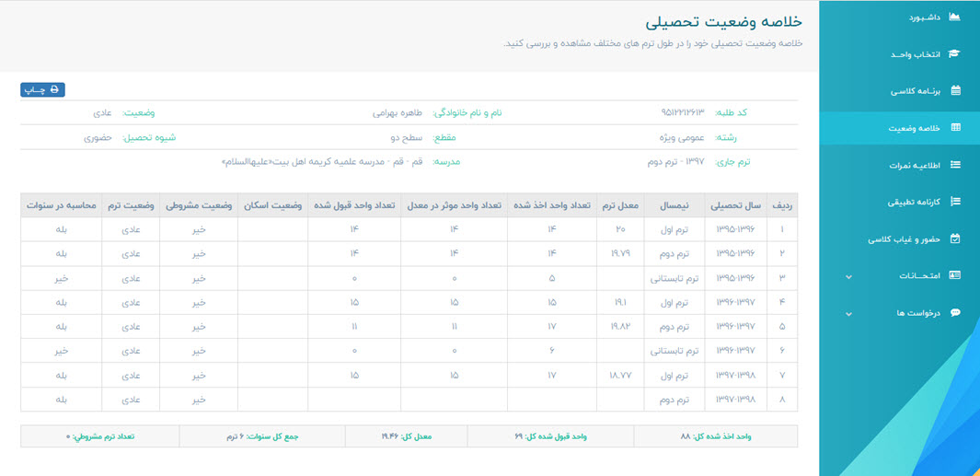Click the student name طاهره بهرامی
The width and height of the screenshot is (980, 476).
pyautogui.click(x=397, y=112)
